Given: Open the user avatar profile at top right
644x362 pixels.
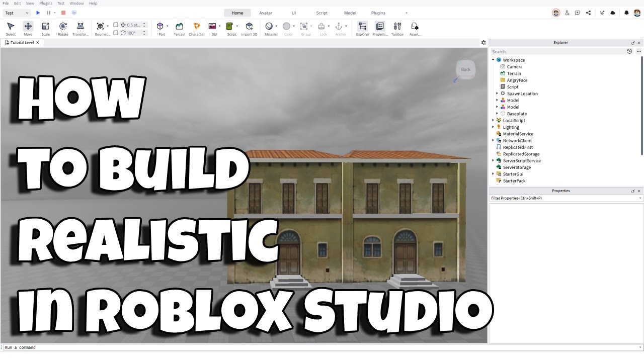Looking at the screenshot, I should [x=637, y=13].
